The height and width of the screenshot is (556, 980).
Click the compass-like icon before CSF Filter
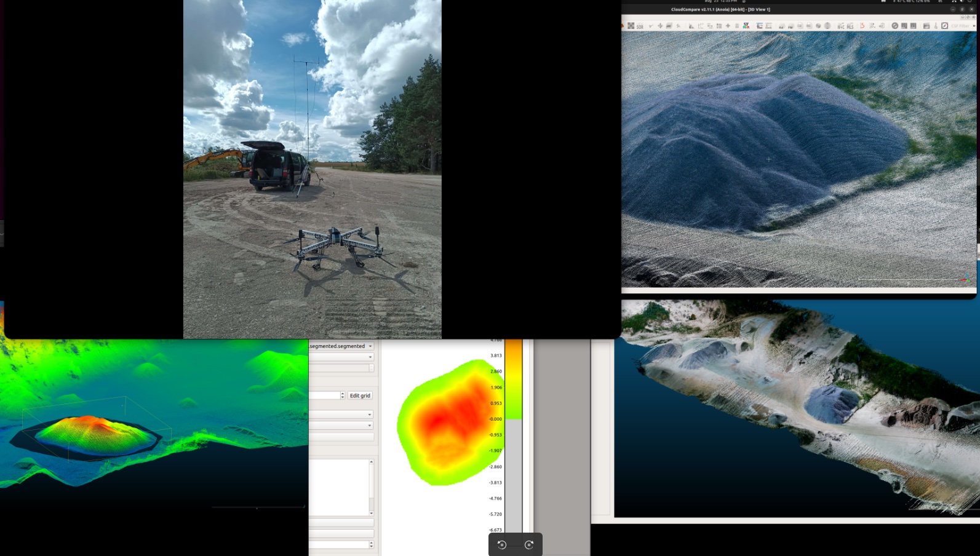click(945, 26)
